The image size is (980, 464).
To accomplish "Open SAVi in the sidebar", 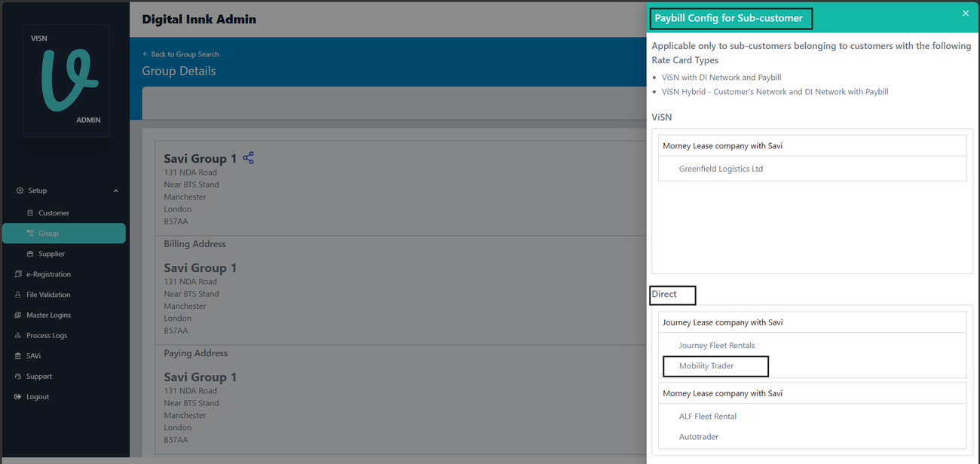I will [34, 356].
